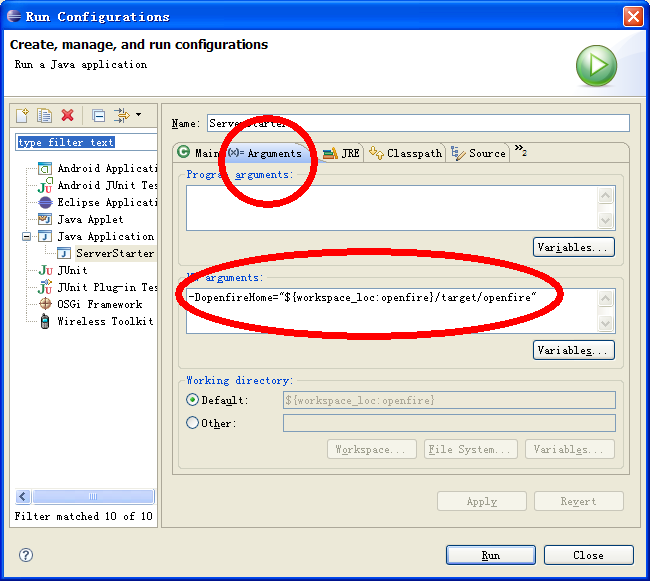Image resolution: width=650 pixels, height=581 pixels.
Task: Click the Close button
Action: point(588,555)
